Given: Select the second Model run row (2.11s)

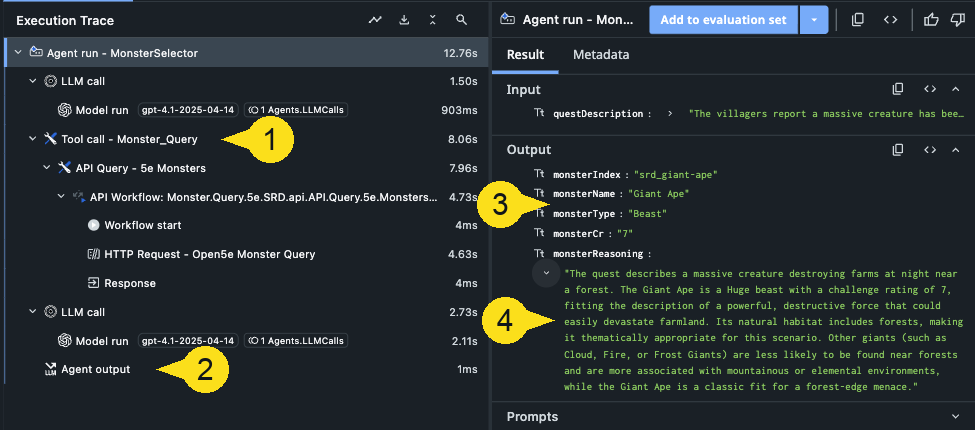Looking at the screenshot, I should tap(244, 341).
